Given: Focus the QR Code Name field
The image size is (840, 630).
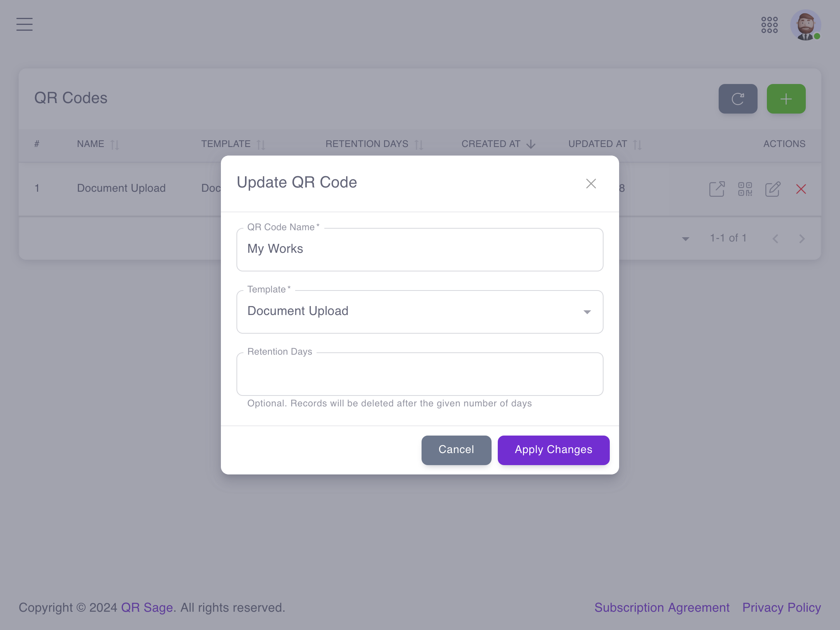Looking at the screenshot, I should (419, 249).
